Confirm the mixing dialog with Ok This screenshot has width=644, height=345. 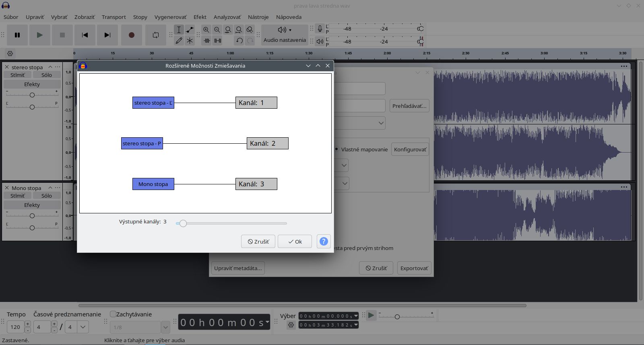point(295,242)
